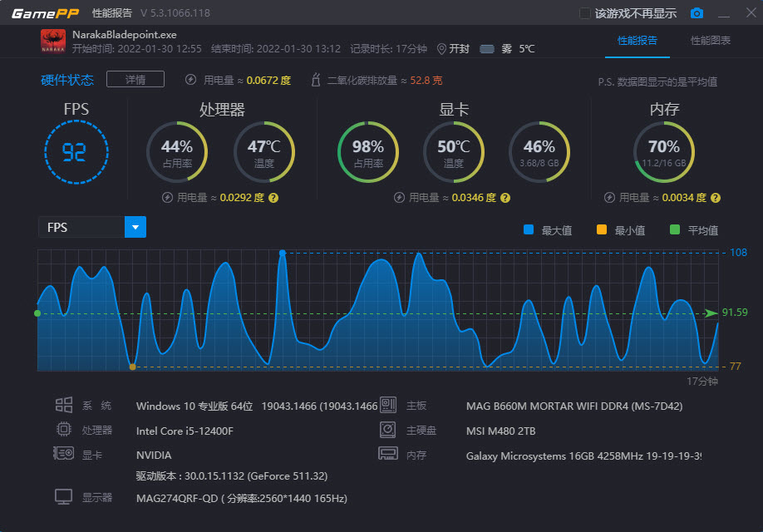
Task: Click the motherboard (主板) info icon
Action: 389,405
